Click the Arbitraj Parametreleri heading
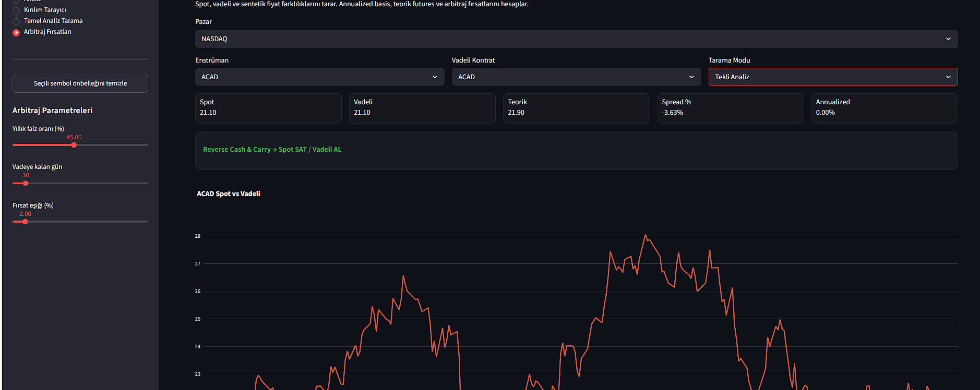This screenshot has height=390, width=980. point(52,111)
